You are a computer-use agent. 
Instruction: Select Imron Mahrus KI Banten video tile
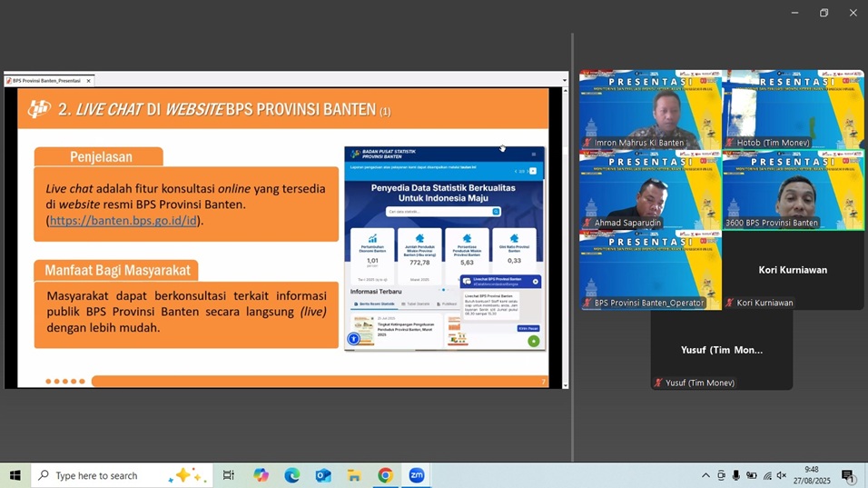point(650,109)
